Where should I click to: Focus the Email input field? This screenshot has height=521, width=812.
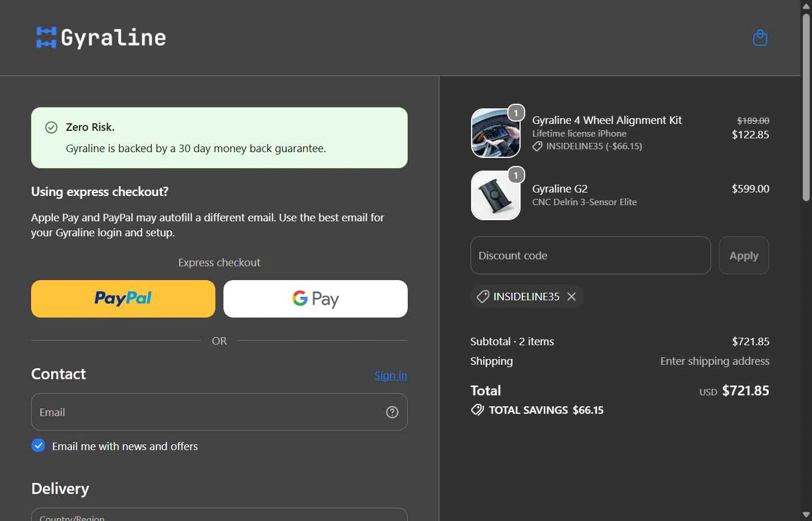tap(219, 412)
